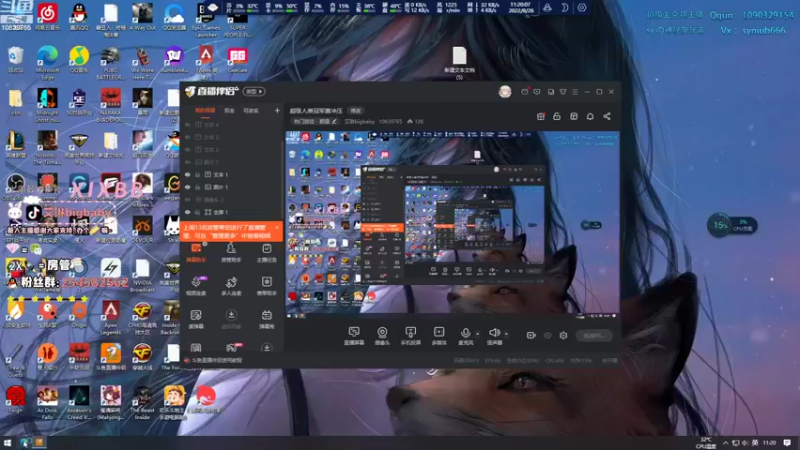Select the 全屏 1 layer row
The image size is (800, 450).
pyautogui.click(x=232, y=212)
